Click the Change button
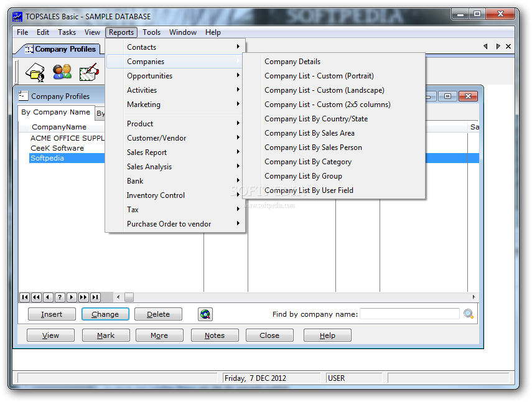 point(105,314)
